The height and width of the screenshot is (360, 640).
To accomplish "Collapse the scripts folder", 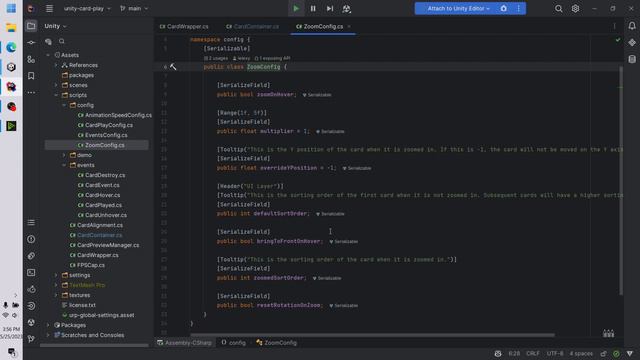I will click(56, 95).
